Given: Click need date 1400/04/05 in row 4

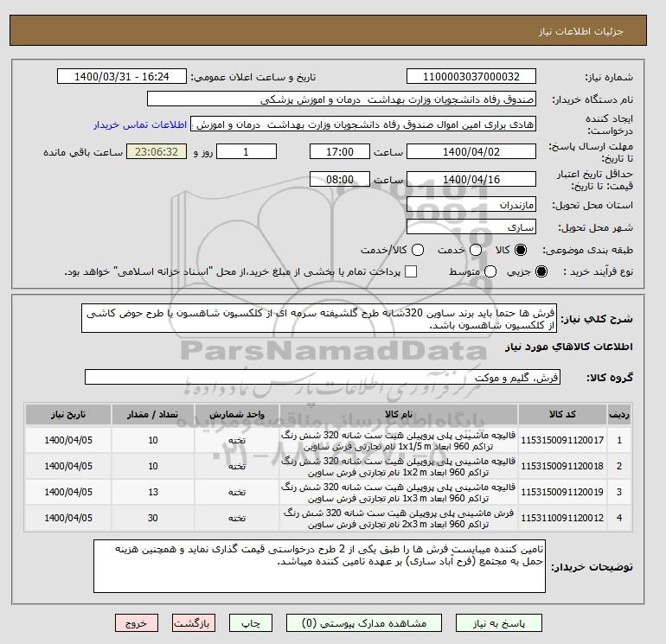Looking at the screenshot, I should [68, 518].
